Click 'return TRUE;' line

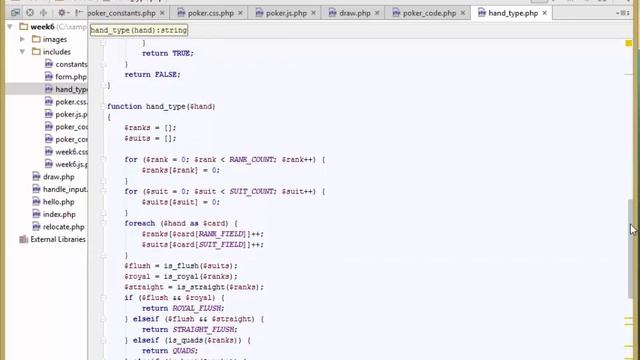[168, 53]
